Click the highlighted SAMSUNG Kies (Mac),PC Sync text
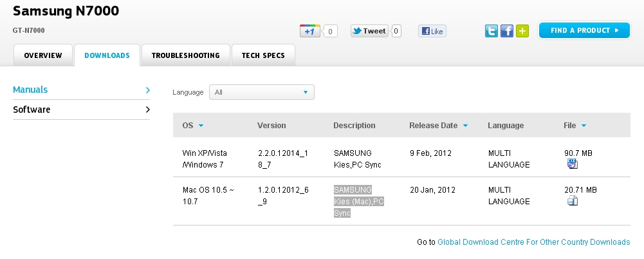Image resolution: width=644 pixels, height=259 pixels. (x=358, y=202)
